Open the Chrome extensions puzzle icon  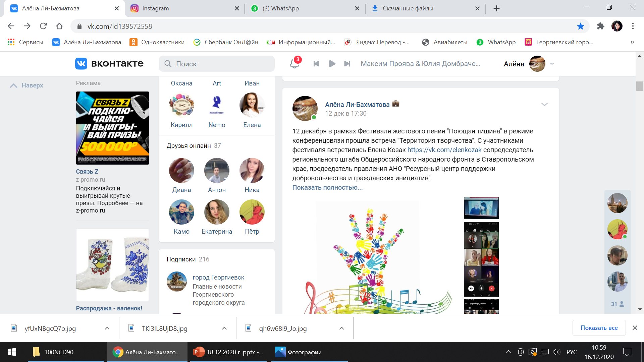(601, 26)
